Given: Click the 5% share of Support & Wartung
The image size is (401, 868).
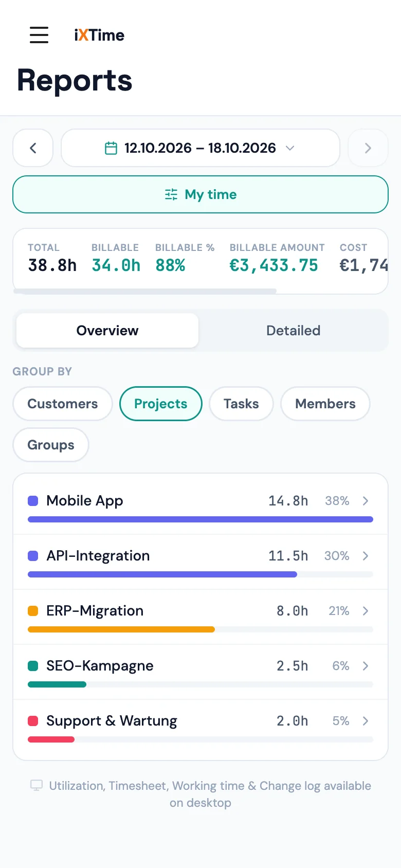Looking at the screenshot, I should click(x=341, y=721).
